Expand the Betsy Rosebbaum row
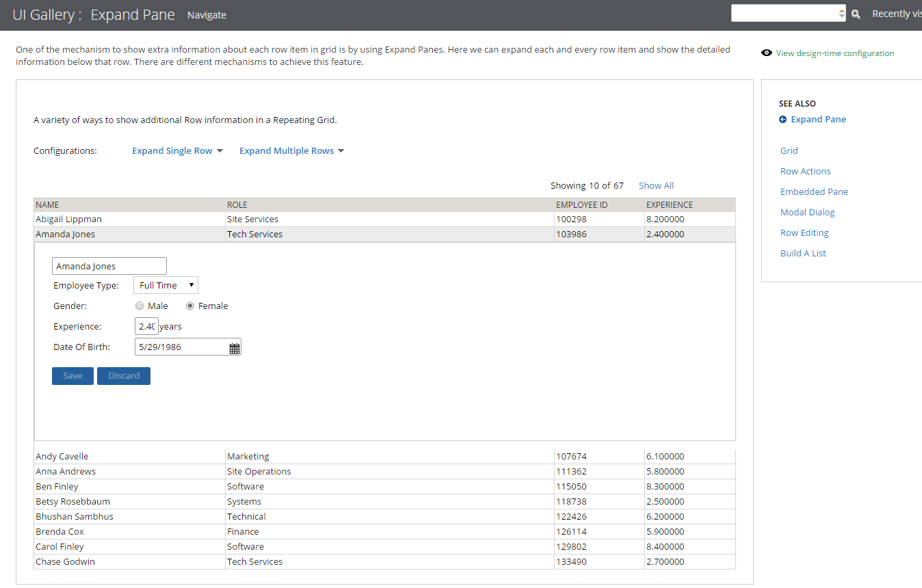 384,502
